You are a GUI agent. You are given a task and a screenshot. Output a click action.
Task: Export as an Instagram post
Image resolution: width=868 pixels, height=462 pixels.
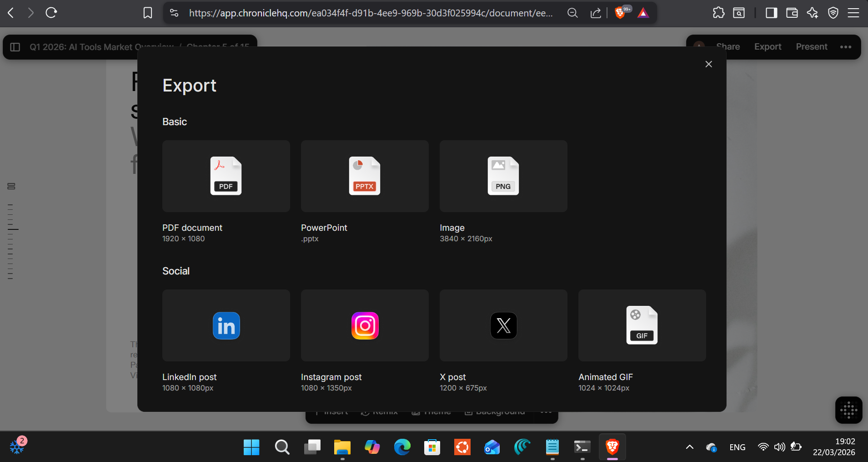point(365,325)
